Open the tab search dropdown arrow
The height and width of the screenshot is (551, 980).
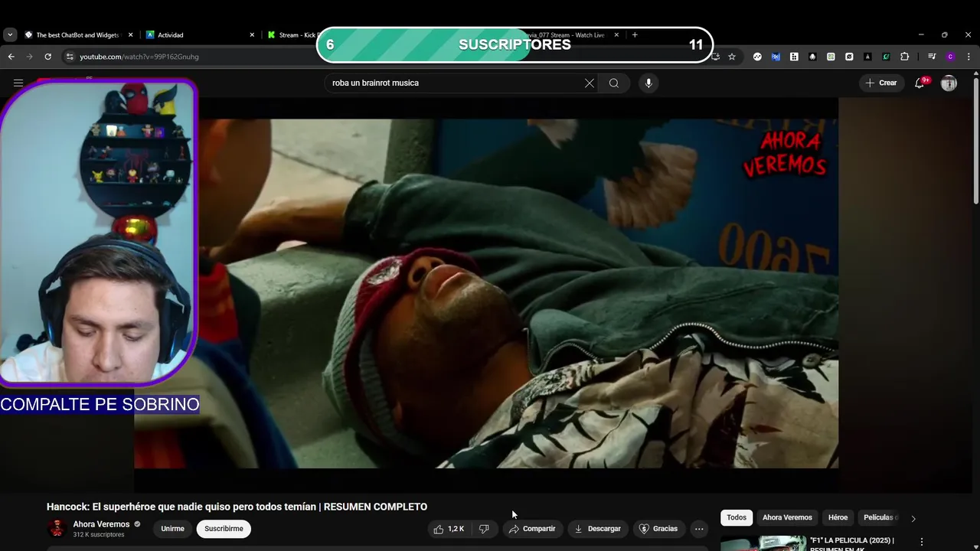[10, 34]
